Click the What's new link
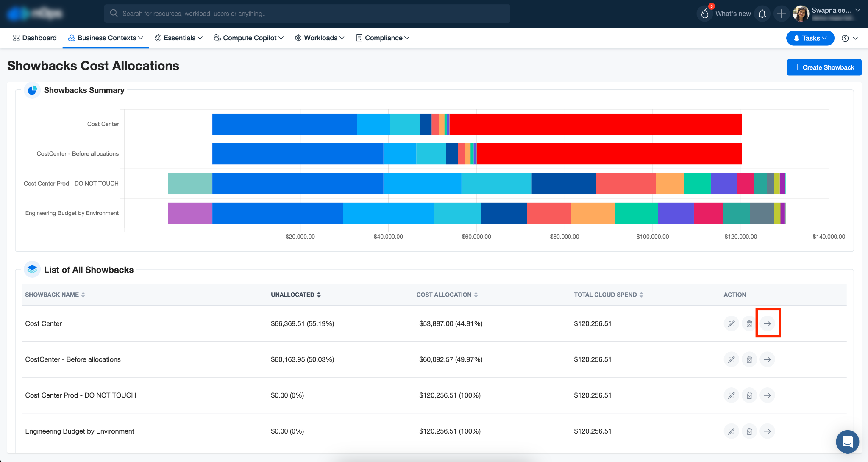868x462 pixels. [x=733, y=14]
